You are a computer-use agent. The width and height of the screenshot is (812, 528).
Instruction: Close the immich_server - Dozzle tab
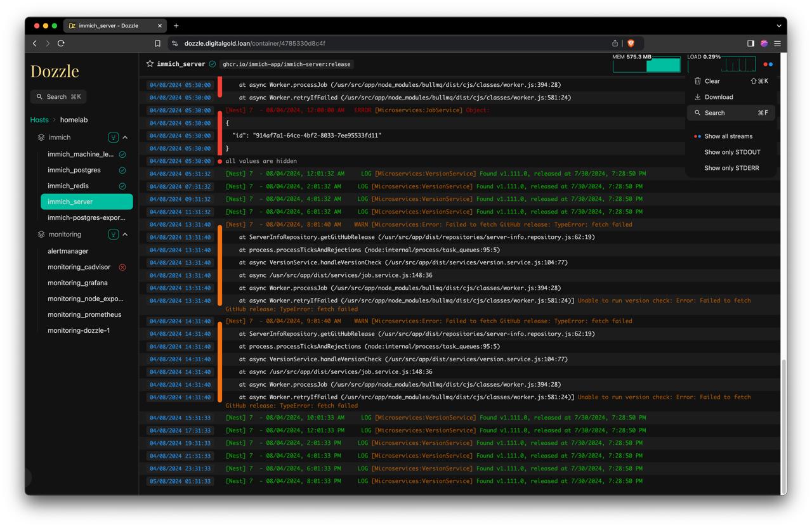[x=159, y=26]
